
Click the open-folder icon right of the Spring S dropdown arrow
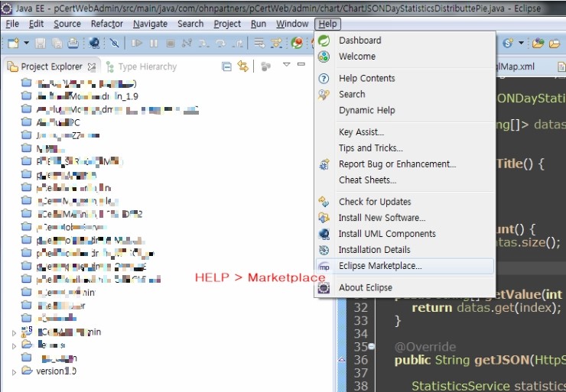538,44
